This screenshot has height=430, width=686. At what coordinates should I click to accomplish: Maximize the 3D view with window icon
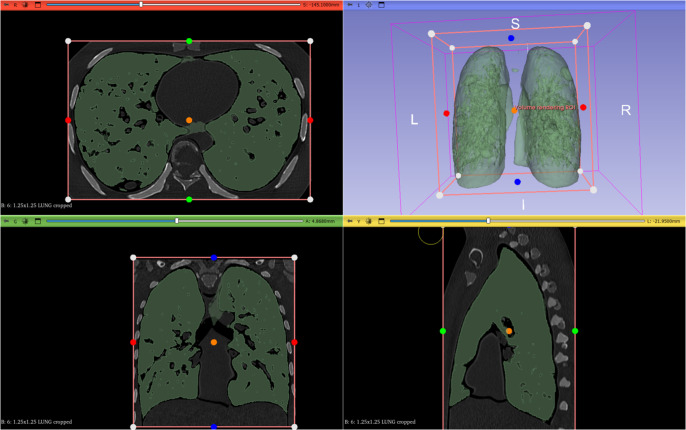pyautogui.click(x=382, y=5)
